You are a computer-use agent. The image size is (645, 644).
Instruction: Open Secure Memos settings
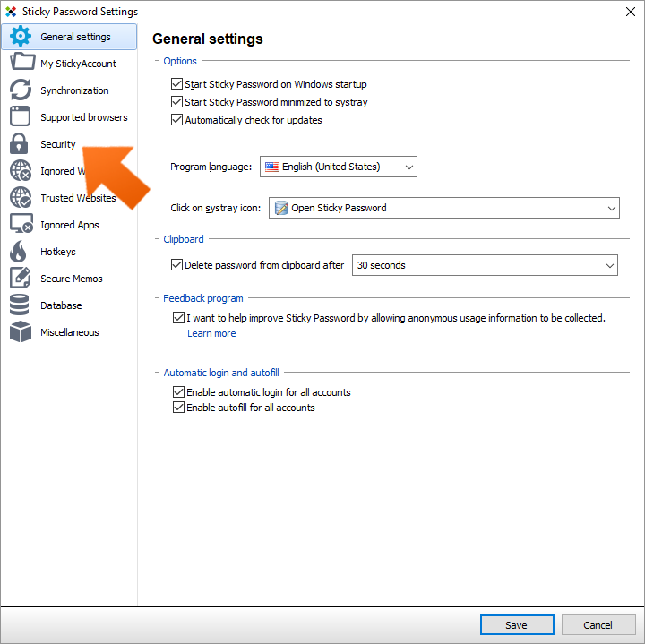point(70,279)
